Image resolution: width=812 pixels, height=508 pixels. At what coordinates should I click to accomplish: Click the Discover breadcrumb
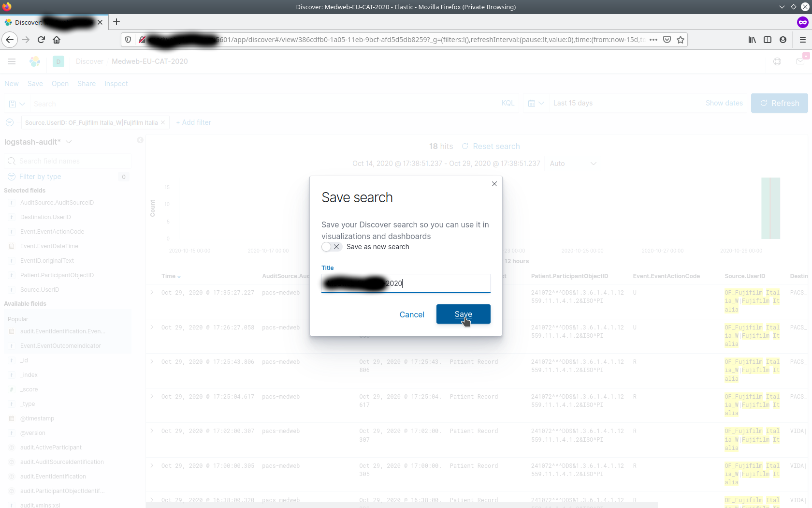pyautogui.click(x=89, y=61)
